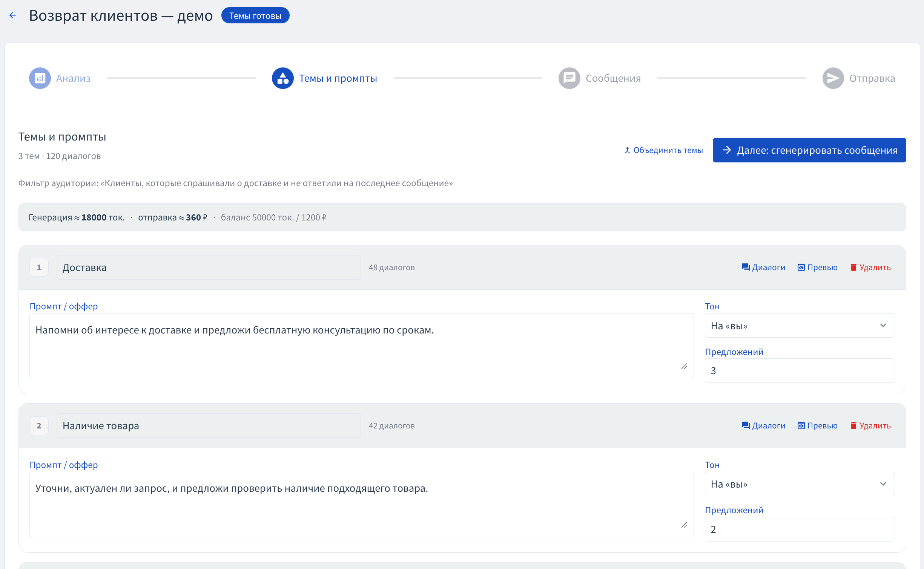Click the Генерация ≈ 18000 ток. text

coord(77,217)
